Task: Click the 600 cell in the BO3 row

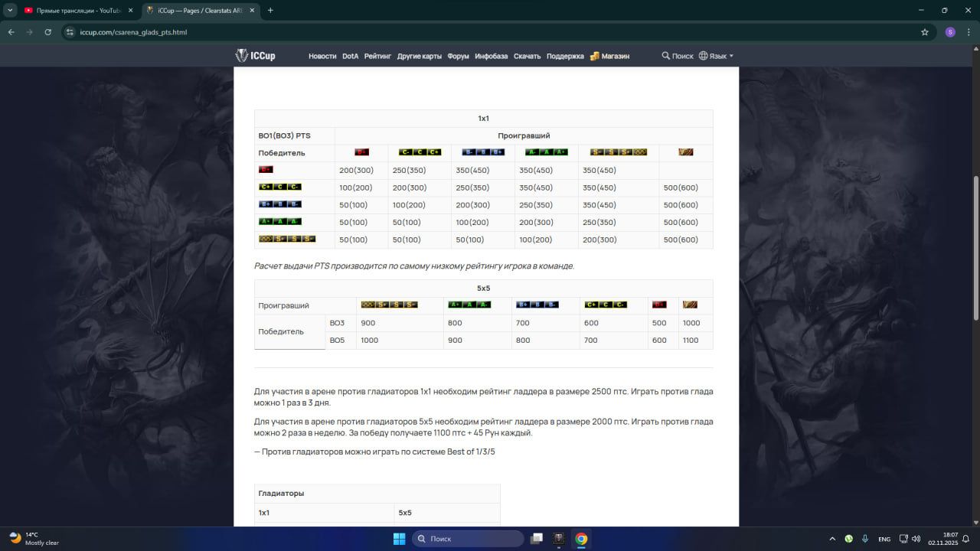Action: pos(613,323)
